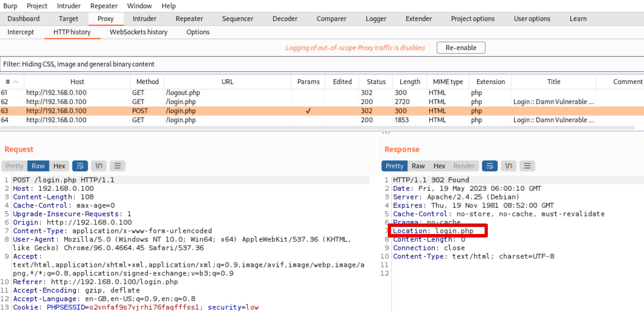Open the Repeater menu in menu bar
The height and width of the screenshot is (312, 644).
(104, 6)
